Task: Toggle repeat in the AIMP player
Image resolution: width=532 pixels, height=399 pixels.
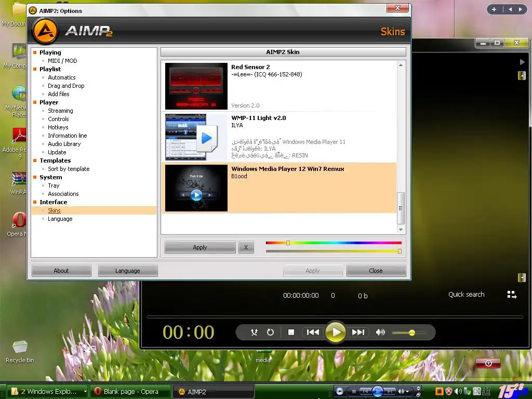Action: click(270, 332)
